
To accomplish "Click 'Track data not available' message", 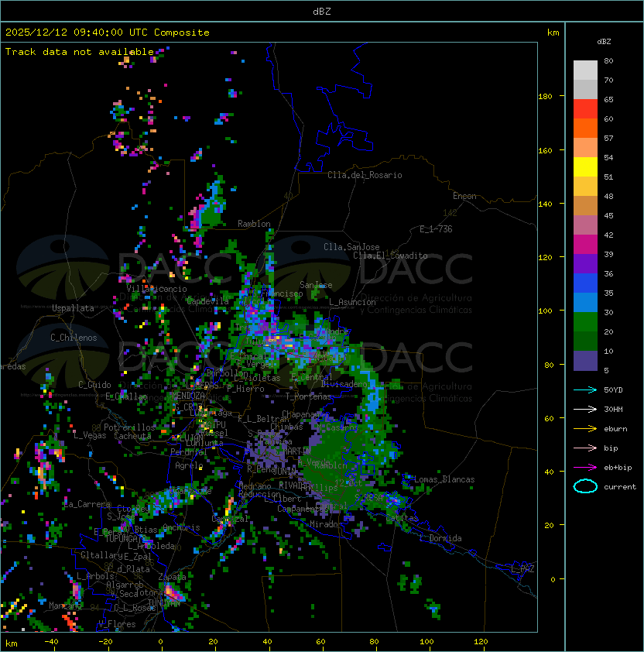I will 80,52.
